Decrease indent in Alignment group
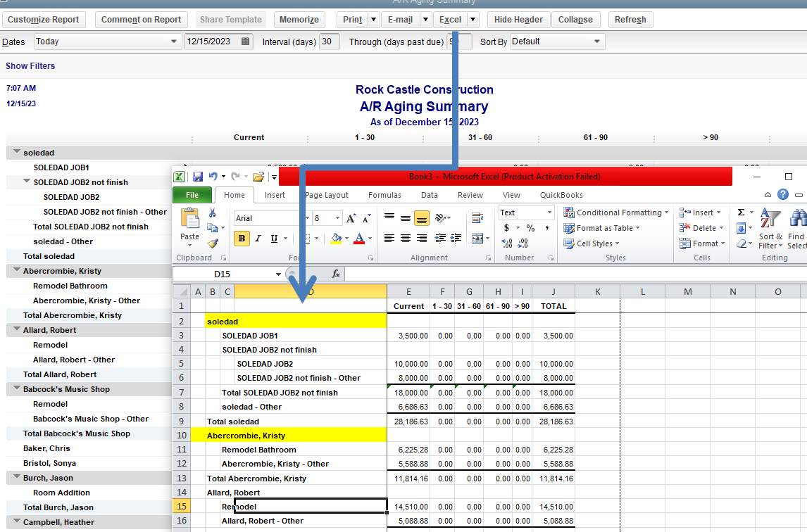This screenshot has width=807, height=532. (x=440, y=239)
